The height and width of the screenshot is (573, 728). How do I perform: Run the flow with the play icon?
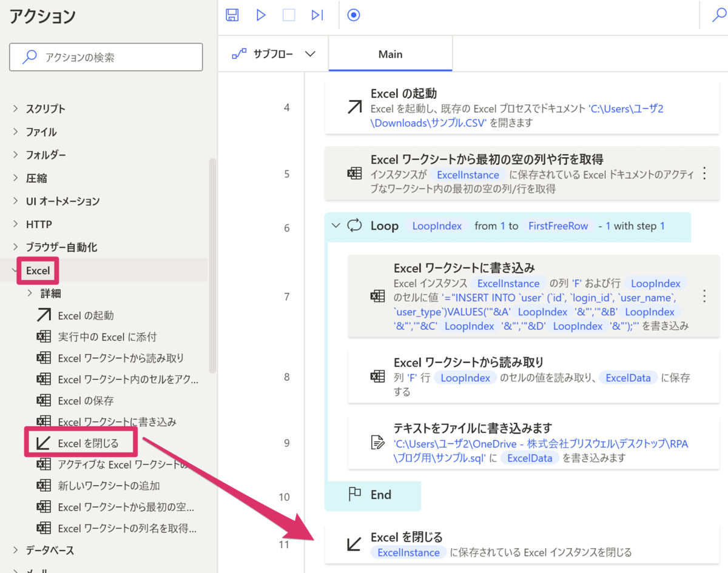[261, 15]
